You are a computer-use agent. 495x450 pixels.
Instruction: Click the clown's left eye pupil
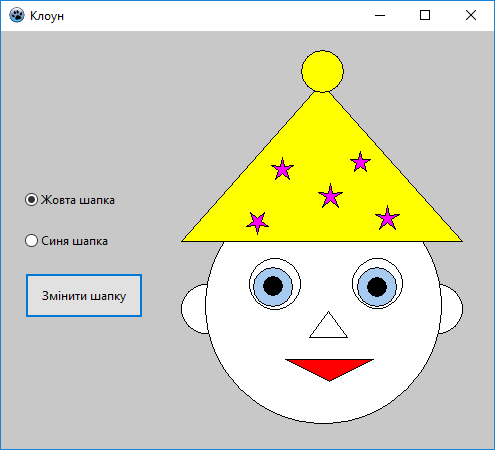pos(273,286)
